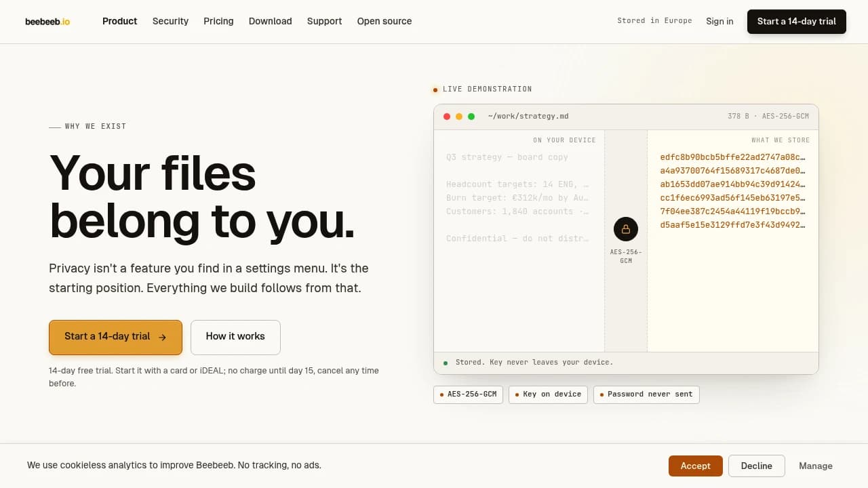Open the Pricing page

coord(218,21)
